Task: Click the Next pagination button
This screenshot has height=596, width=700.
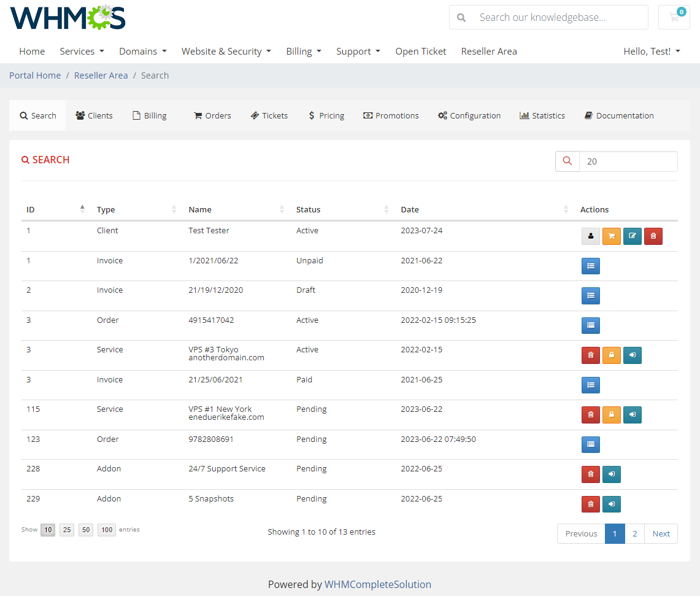Action: 661,533
